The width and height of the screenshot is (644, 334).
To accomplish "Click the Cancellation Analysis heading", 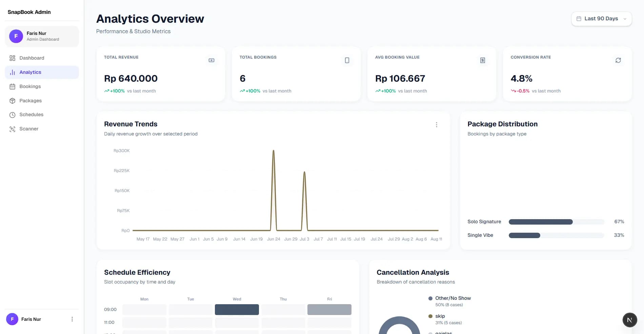I will pos(413,272).
